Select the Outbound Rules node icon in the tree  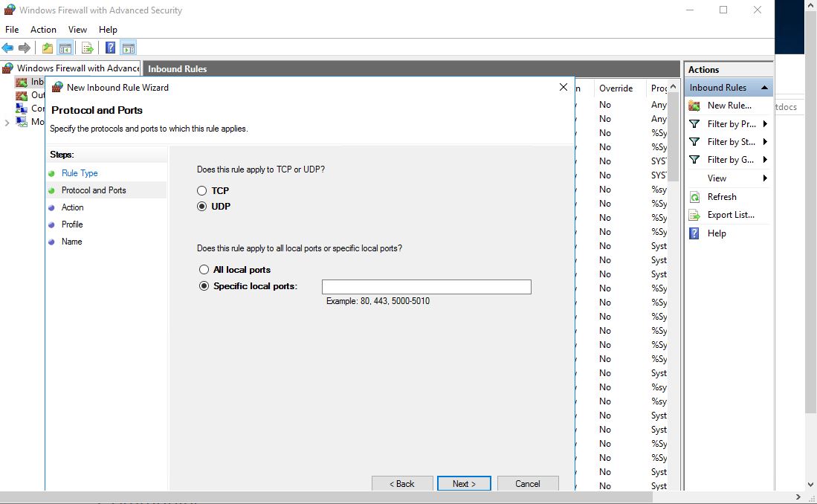coord(22,95)
